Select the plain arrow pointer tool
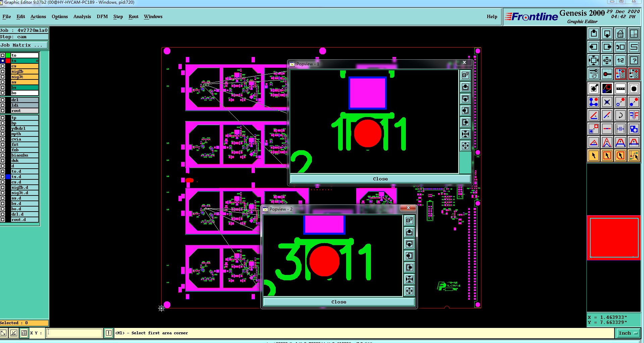Screen dimensions: 644x343 [x=594, y=156]
